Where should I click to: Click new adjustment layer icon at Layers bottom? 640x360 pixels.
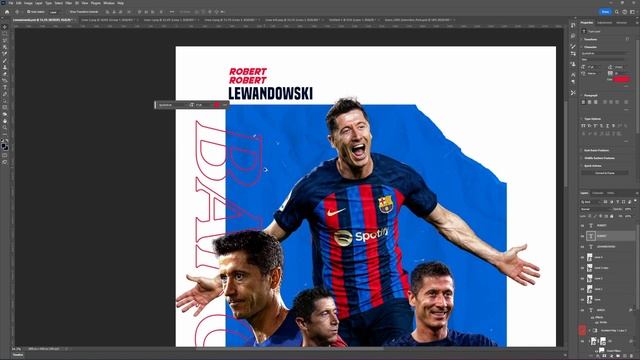click(611, 356)
